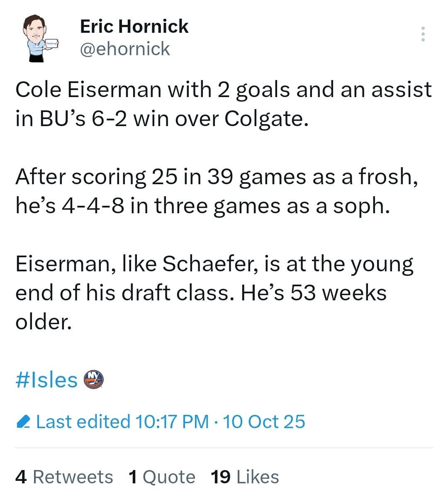This screenshot has width=448, height=502.
Task: Open the @ehornick handle
Action: 125,49
